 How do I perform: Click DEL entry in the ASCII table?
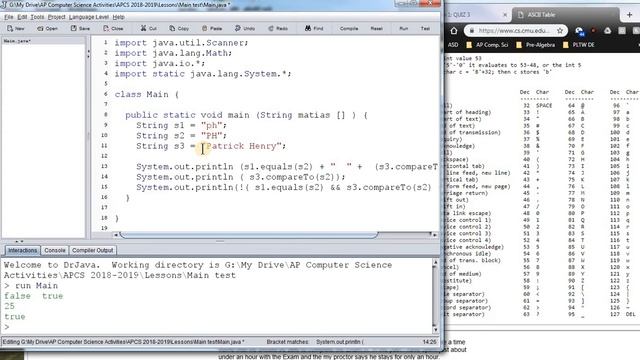click(630, 314)
